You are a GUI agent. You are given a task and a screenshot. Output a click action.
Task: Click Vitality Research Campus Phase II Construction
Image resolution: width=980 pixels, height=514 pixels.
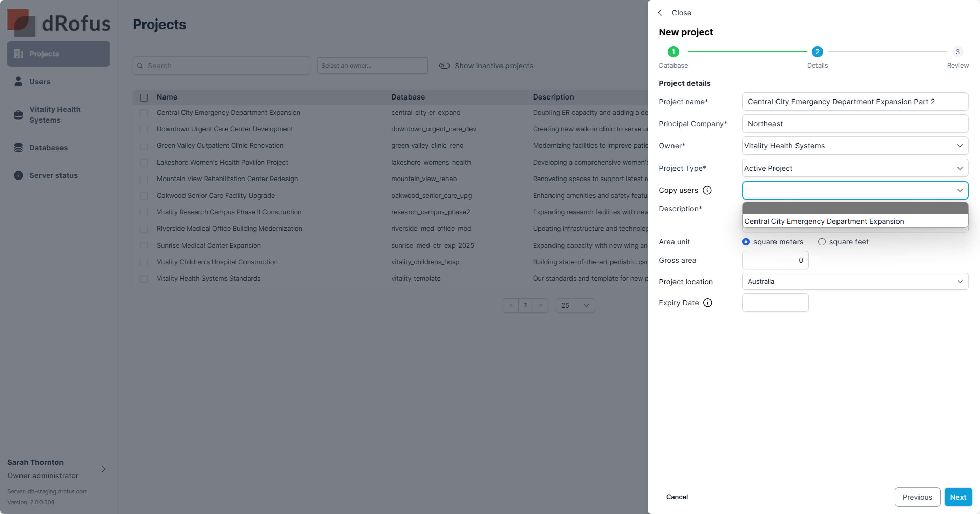pos(229,212)
